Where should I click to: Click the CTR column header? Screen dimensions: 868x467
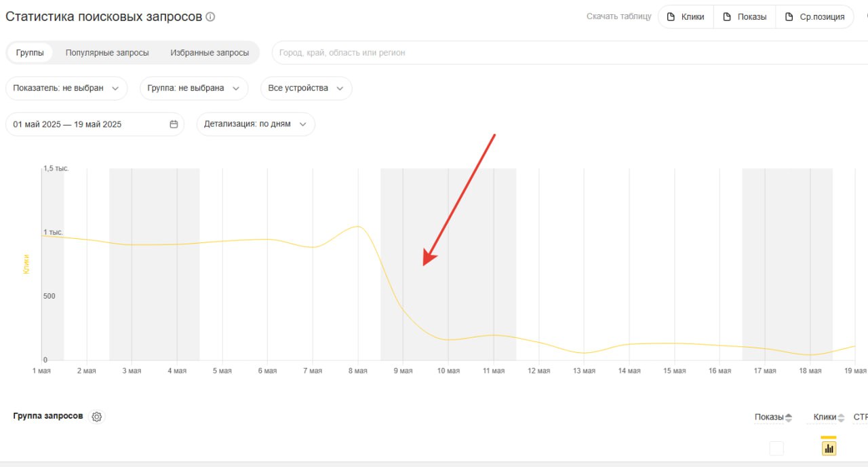(861, 417)
